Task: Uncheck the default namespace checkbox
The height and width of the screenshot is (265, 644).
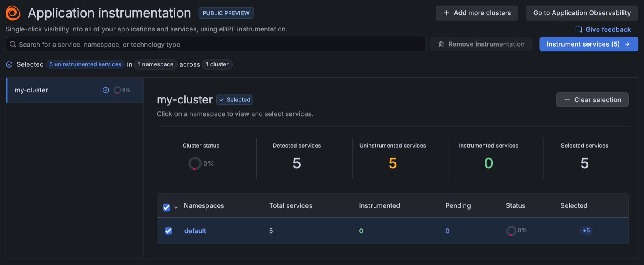Action: 169,231
